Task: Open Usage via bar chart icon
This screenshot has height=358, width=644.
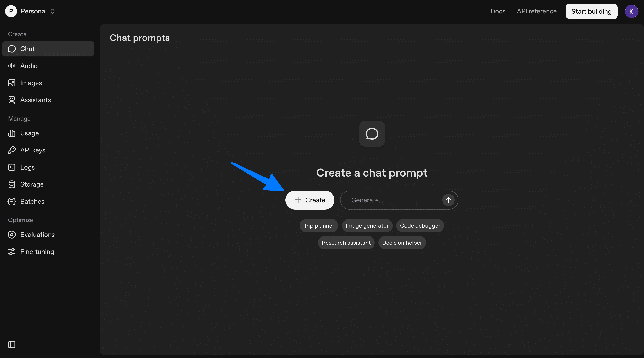Action: click(12, 133)
